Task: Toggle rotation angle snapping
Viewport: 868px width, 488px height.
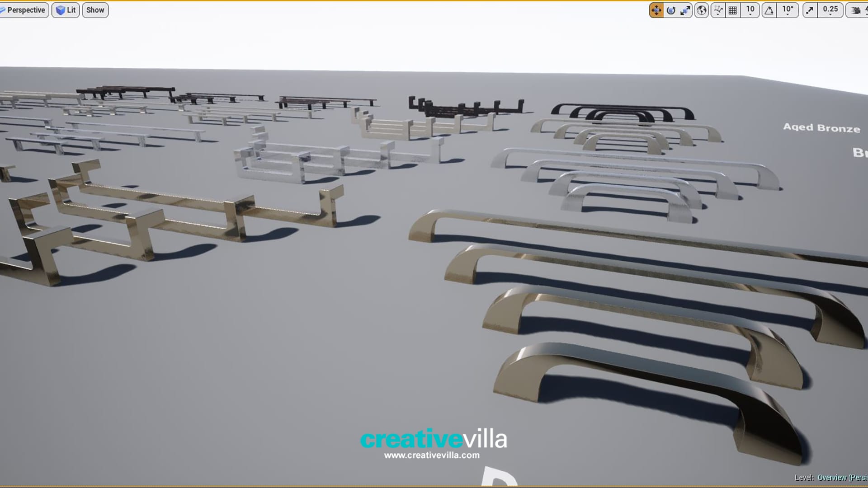Action: (769, 10)
